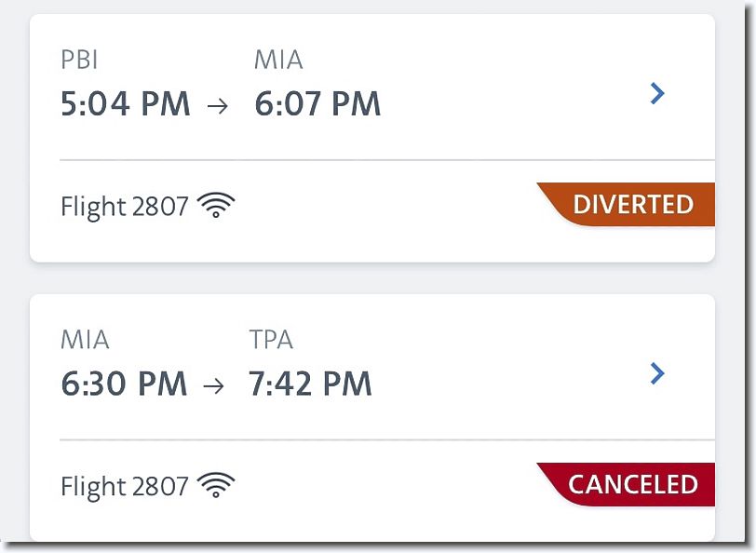Viewport: 756px width, 553px height.
Task: Click Flight 2807 label in diverted card
Action: point(125,207)
